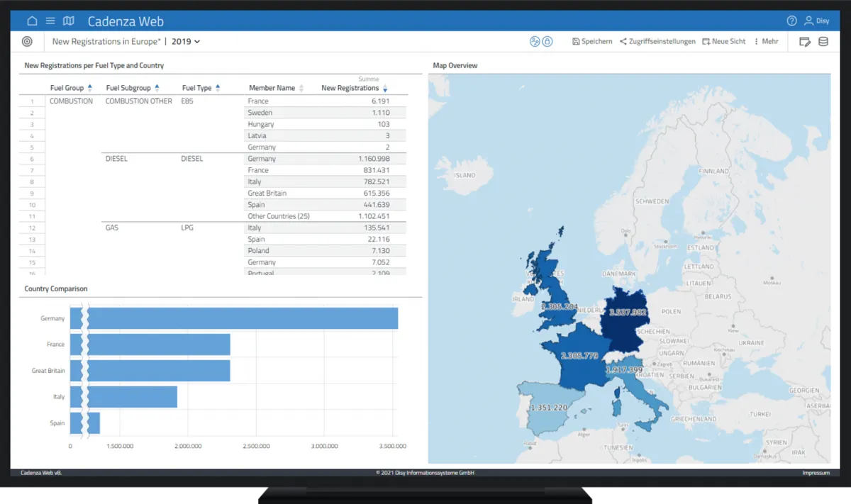Click the help question mark icon
This screenshot has width=851, height=504.
pos(792,21)
